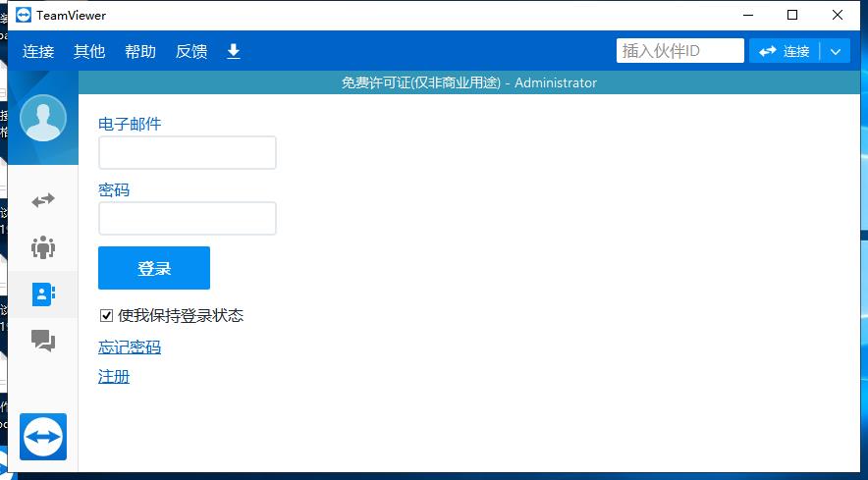Focus the 电子邮件 input field
The height and width of the screenshot is (480, 868).
188,152
